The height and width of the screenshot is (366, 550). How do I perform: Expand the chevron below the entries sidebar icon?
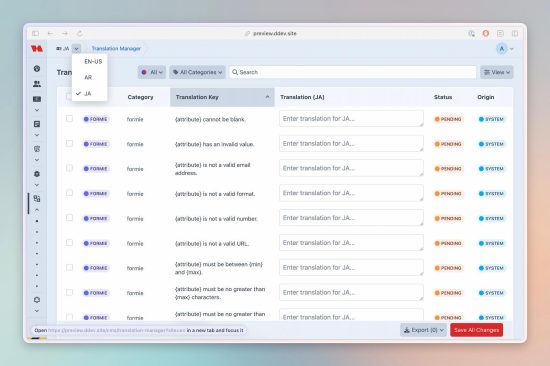coord(36,110)
